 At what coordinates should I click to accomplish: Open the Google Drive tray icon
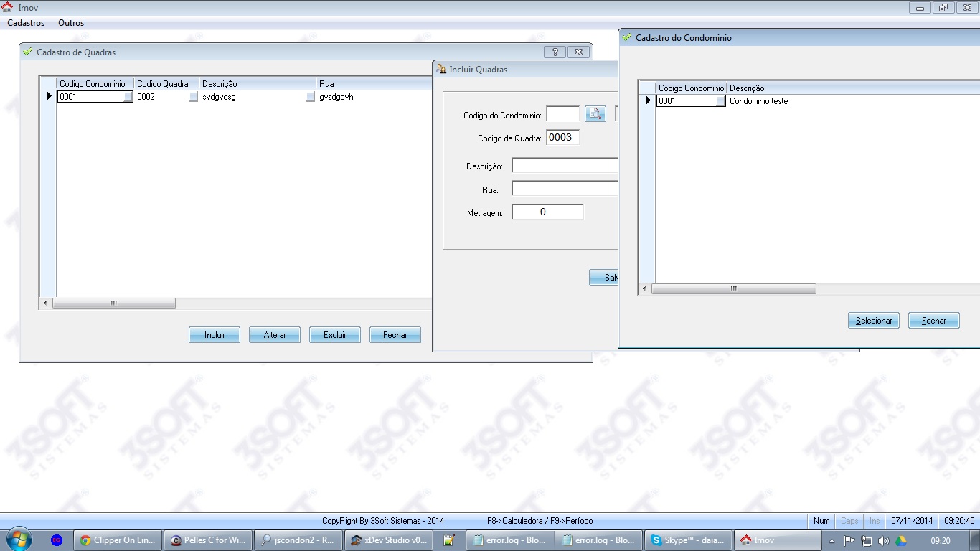point(900,541)
